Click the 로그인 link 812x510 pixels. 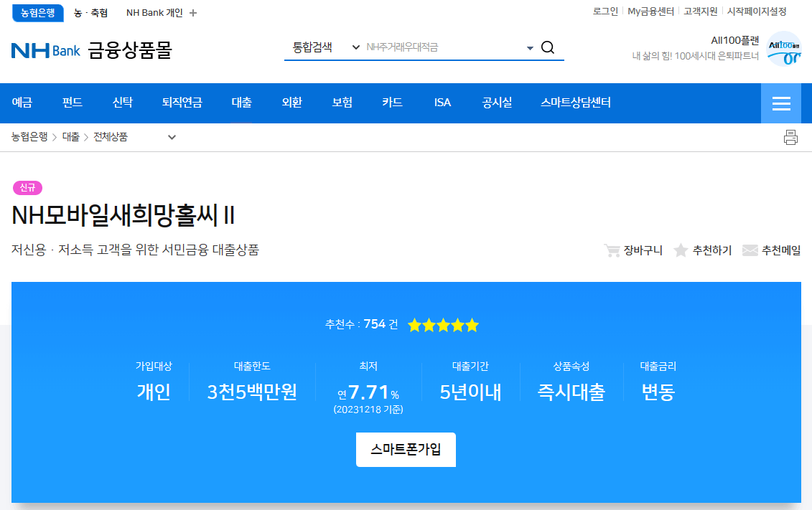[x=605, y=11]
